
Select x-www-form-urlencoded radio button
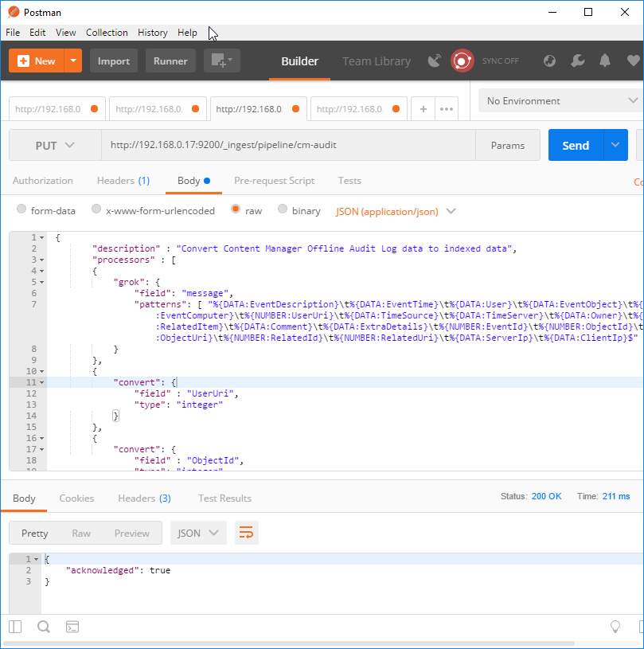click(96, 209)
